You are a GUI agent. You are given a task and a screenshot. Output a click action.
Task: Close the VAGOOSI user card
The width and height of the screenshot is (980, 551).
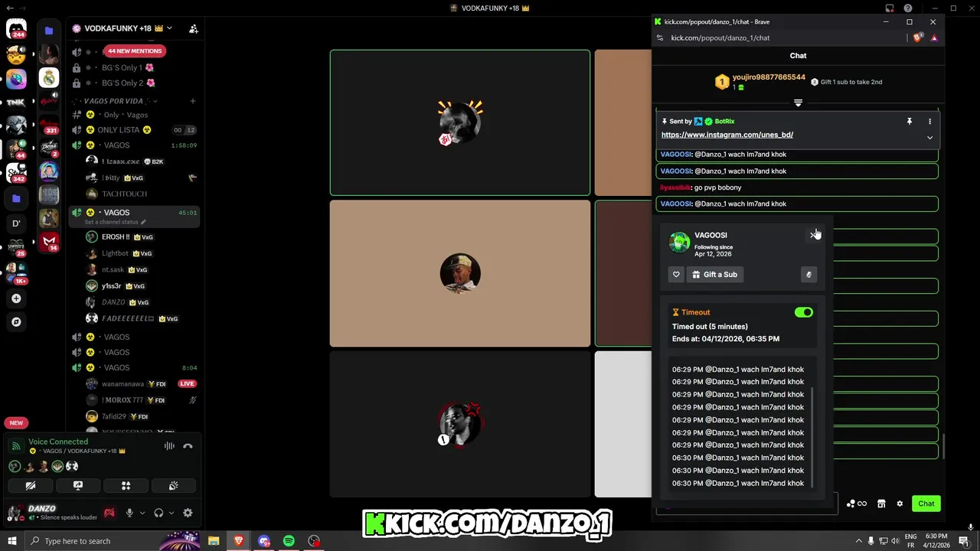813,235
